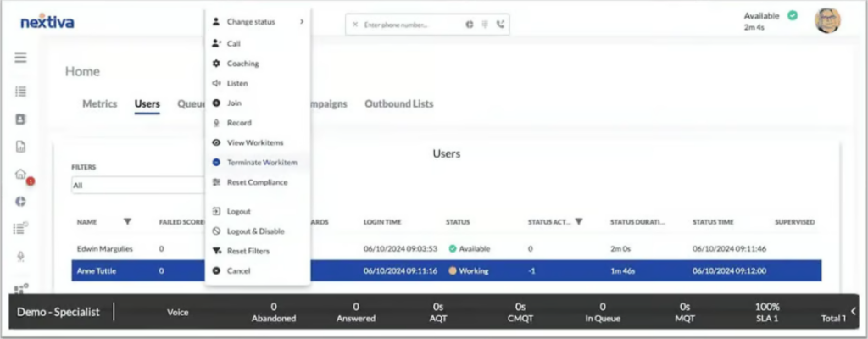Sort by the STATUS column header
This screenshot has width=868, height=339.
coord(458,222)
